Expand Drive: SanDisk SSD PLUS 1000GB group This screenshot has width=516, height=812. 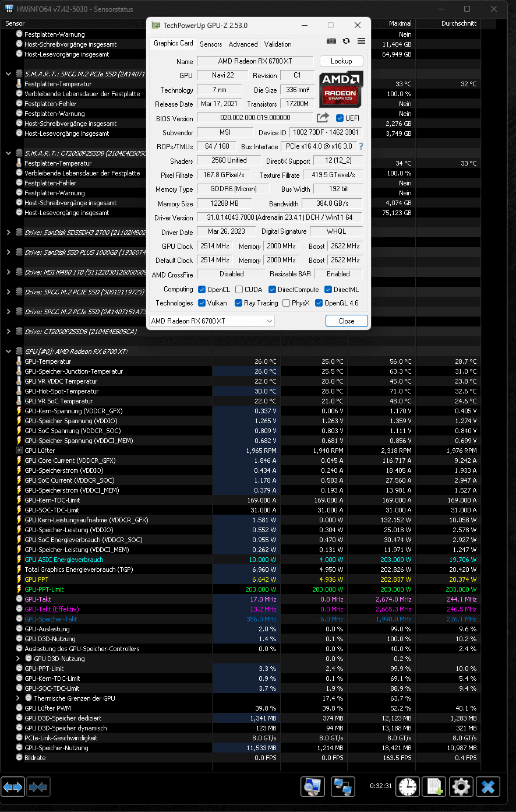click(x=8, y=252)
